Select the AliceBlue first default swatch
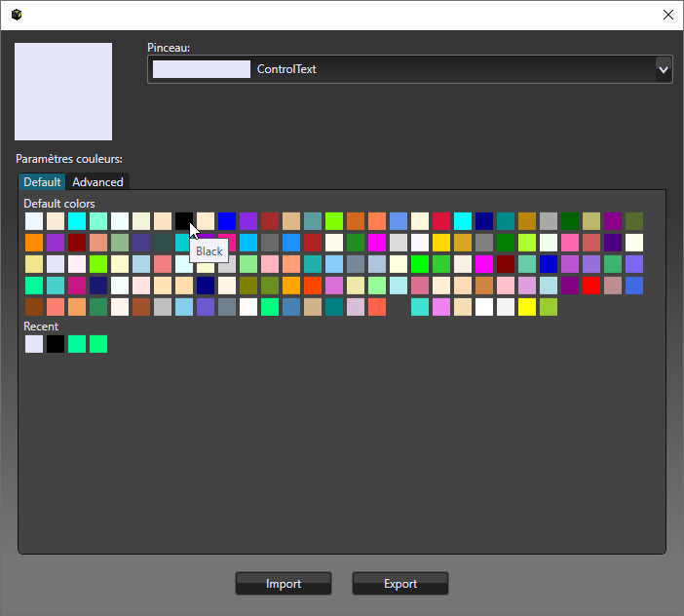The height and width of the screenshot is (616, 684). tap(34, 221)
